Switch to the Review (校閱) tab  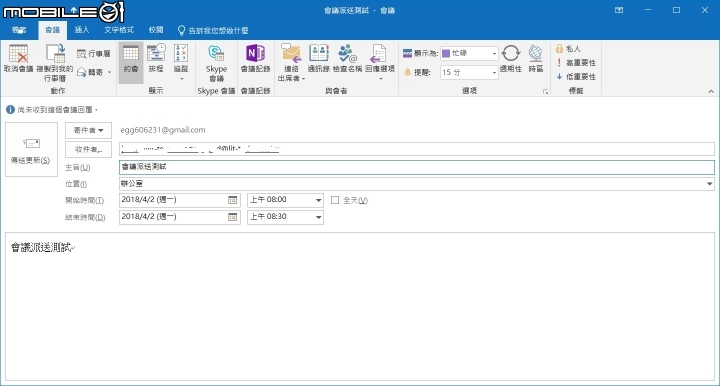coord(156,30)
